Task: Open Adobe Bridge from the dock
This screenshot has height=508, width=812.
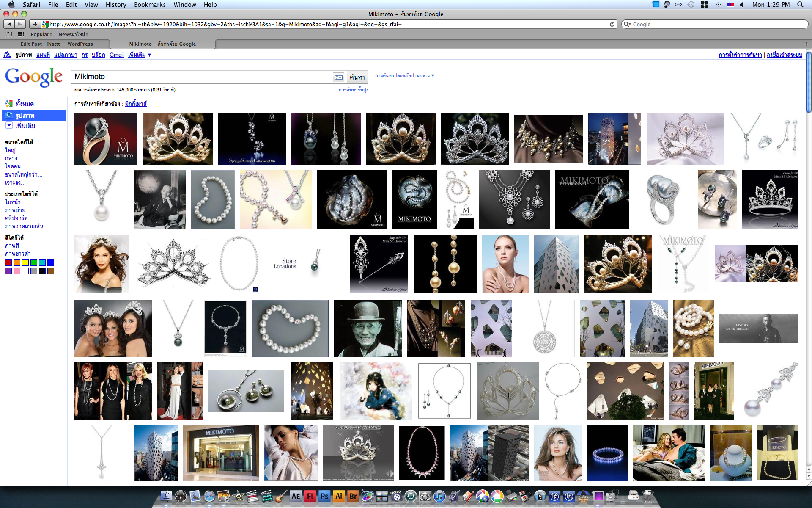Action: [x=353, y=496]
